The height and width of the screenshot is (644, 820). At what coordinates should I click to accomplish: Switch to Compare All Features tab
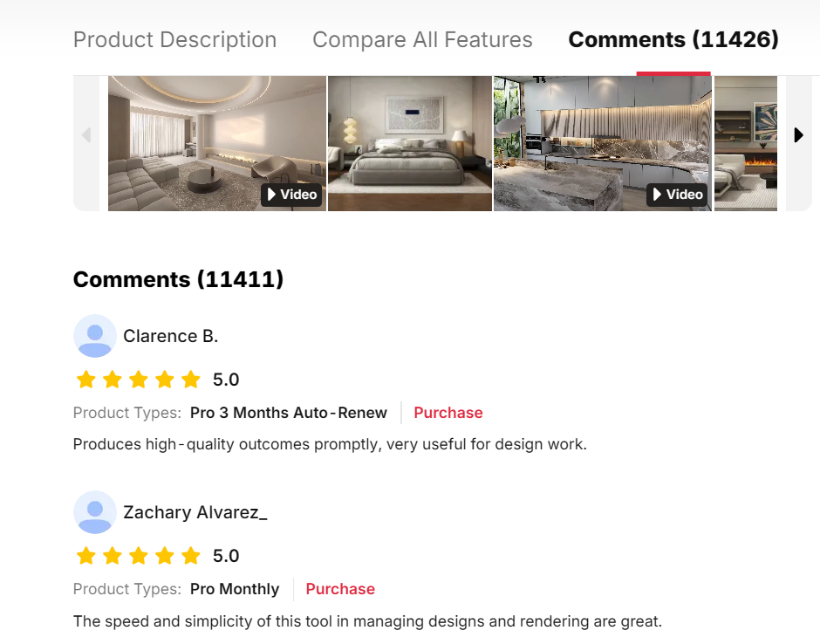tap(422, 40)
